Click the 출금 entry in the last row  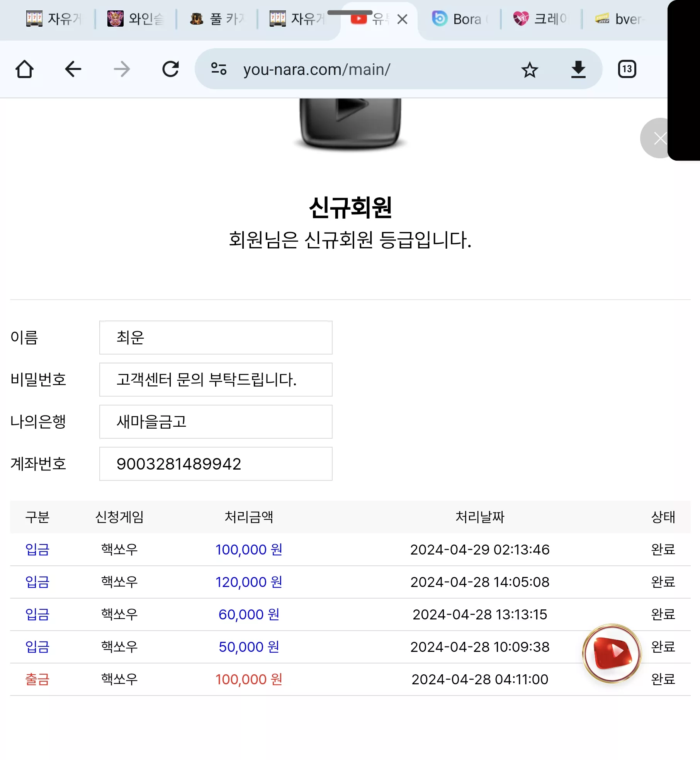tap(37, 679)
